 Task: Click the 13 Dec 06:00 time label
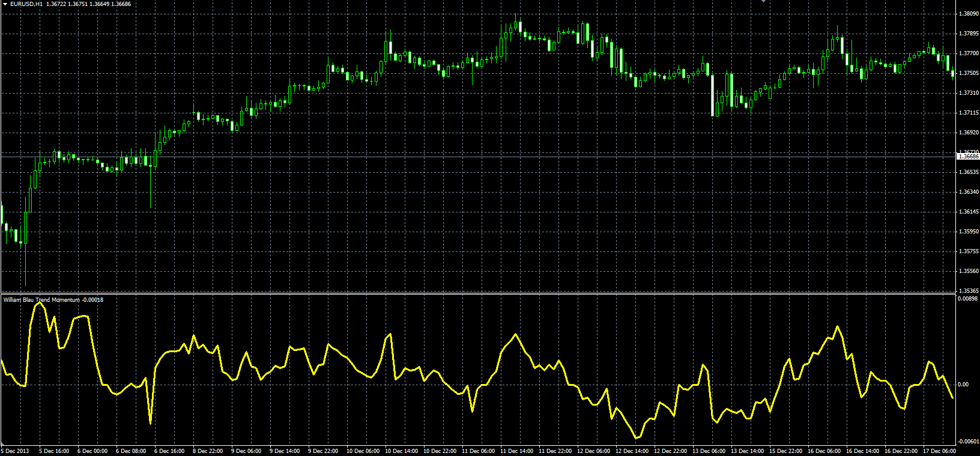tap(709, 451)
